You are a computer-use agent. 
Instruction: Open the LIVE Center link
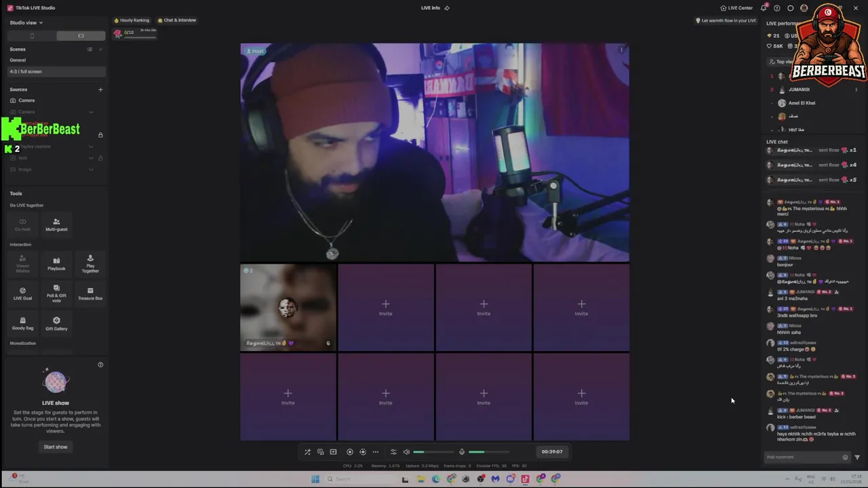click(736, 8)
